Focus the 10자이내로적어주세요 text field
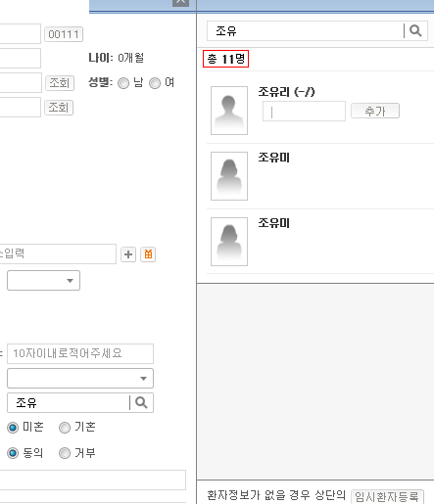 (x=80, y=353)
